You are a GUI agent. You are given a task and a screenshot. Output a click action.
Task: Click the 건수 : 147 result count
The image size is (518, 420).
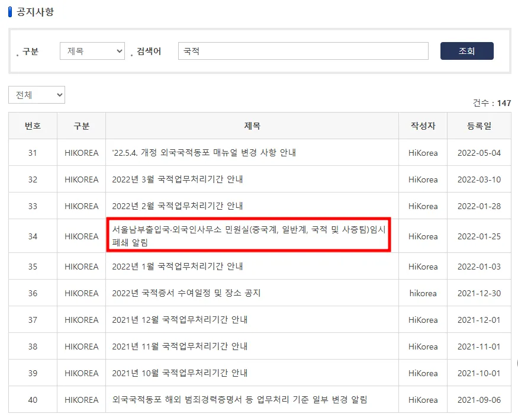pos(492,103)
